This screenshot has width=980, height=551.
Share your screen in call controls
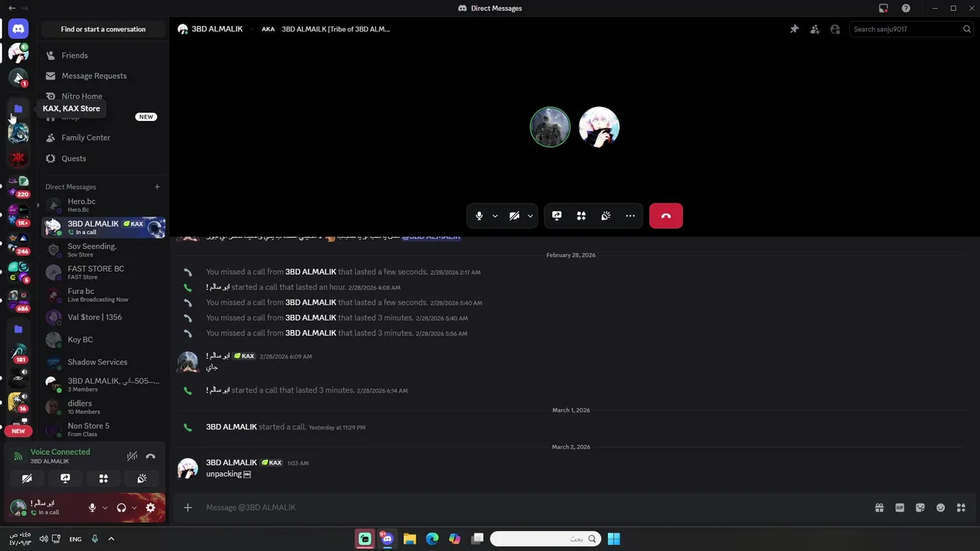tap(557, 216)
